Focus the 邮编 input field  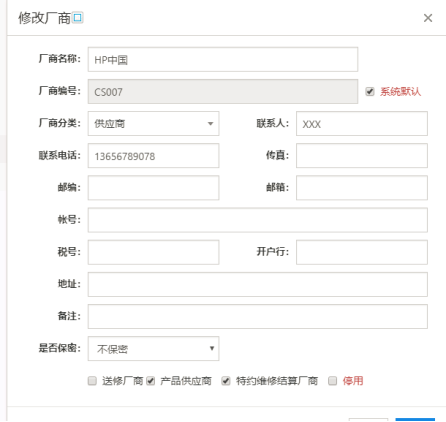click(x=153, y=188)
